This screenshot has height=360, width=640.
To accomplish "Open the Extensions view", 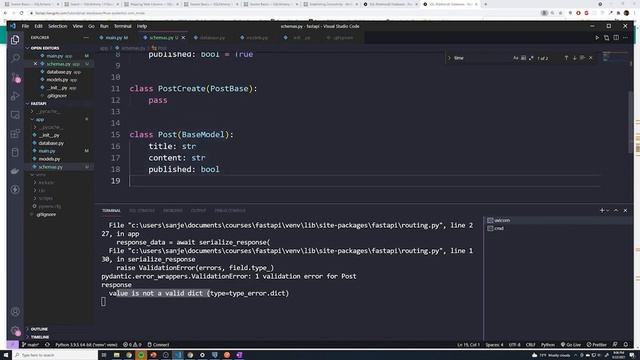I will click(x=15, y=133).
